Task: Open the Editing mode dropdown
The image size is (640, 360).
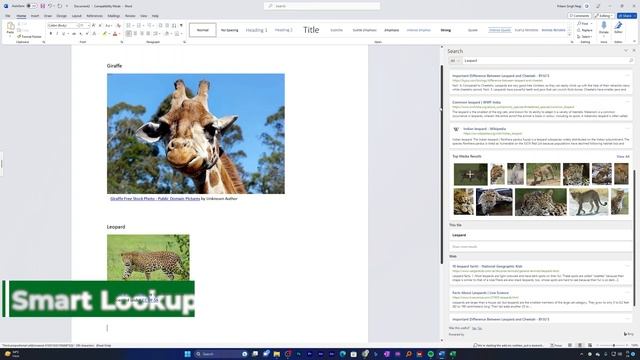Action: coord(604,16)
